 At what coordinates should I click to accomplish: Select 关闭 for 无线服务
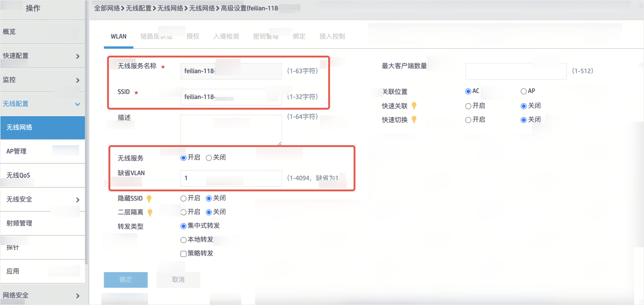coord(208,158)
